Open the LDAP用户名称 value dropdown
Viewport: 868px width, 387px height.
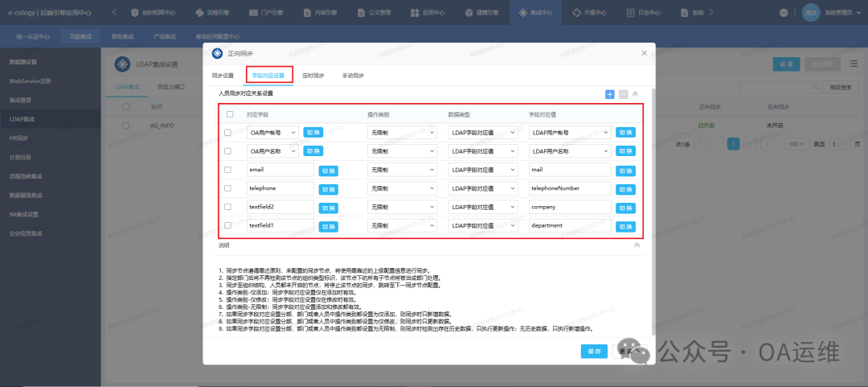click(x=570, y=151)
